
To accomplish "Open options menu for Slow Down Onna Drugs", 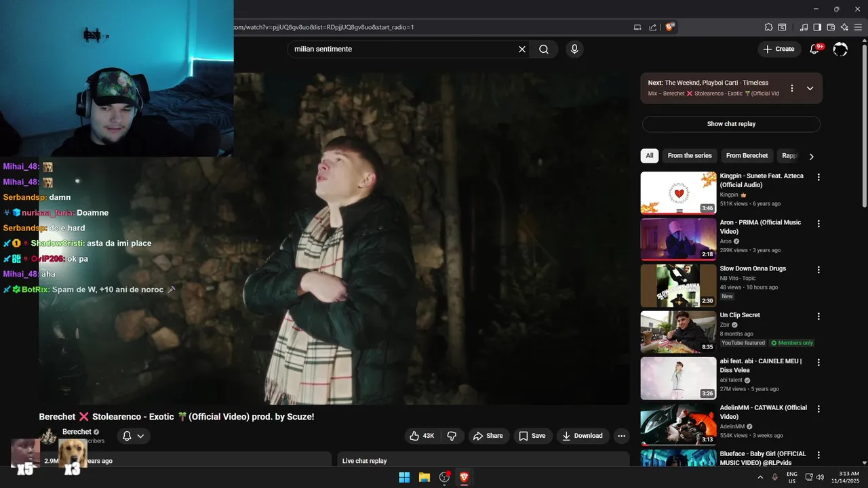I will 818,270.
